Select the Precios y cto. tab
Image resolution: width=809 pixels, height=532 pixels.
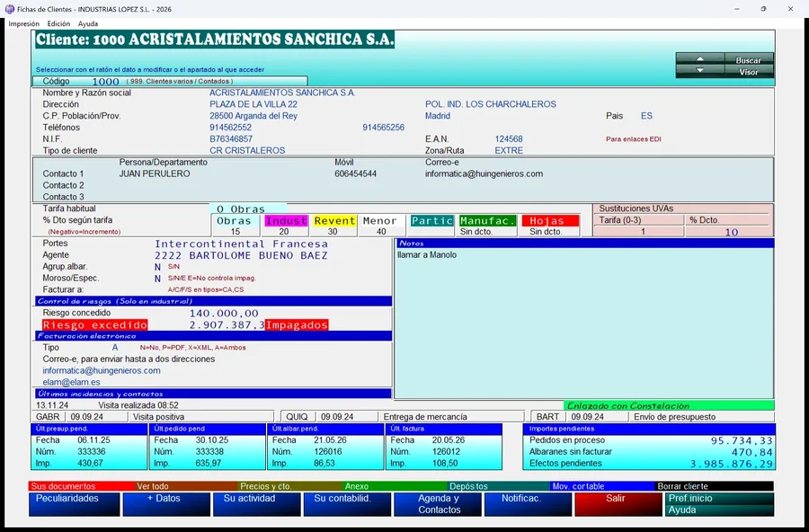pos(290,486)
